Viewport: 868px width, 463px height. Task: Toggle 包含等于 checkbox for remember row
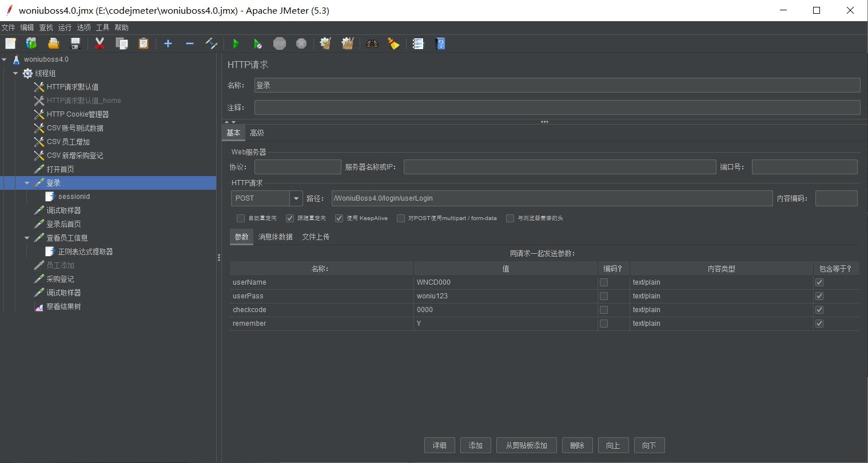point(819,324)
